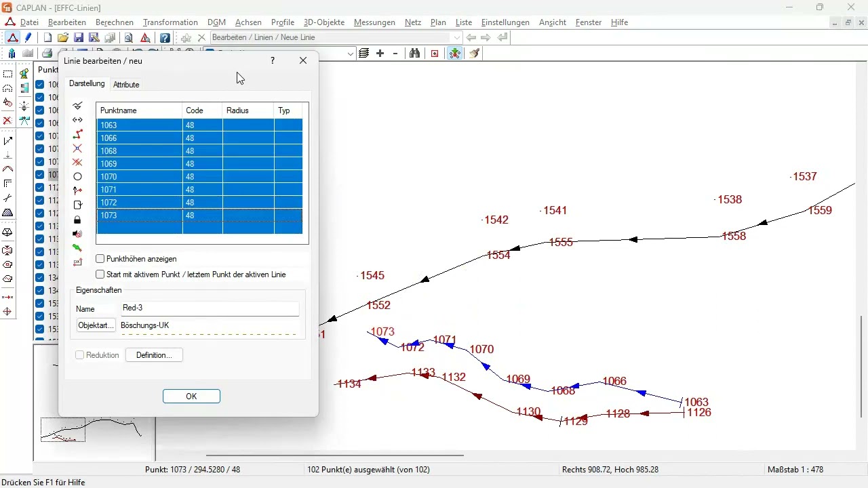Screen dimensions: 868x488
Task: Enable Start mit aktivem Punkt checkbox
Action: [100, 274]
